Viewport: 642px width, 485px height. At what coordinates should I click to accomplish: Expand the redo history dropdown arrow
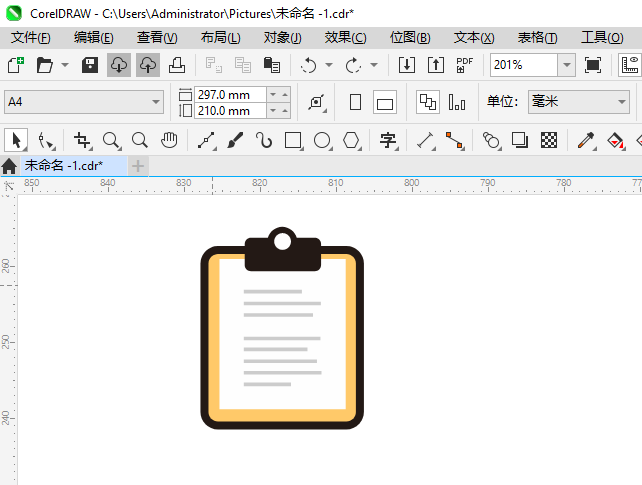[x=374, y=65]
